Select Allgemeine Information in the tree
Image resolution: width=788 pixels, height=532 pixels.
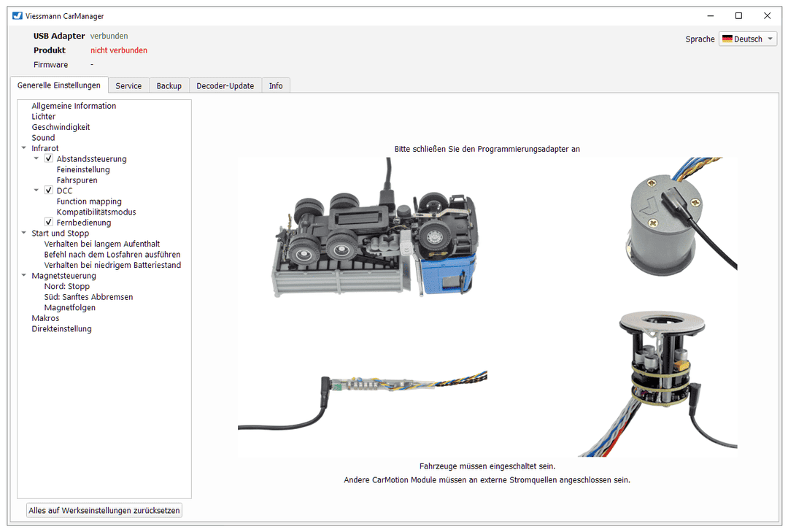pyautogui.click(x=74, y=106)
